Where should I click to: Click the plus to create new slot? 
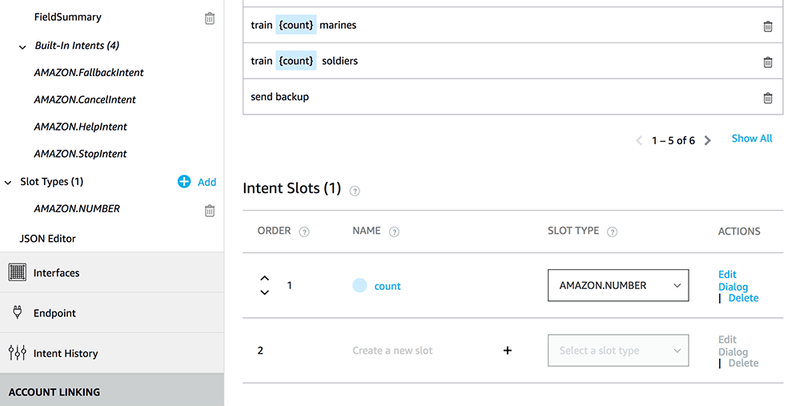click(507, 351)
